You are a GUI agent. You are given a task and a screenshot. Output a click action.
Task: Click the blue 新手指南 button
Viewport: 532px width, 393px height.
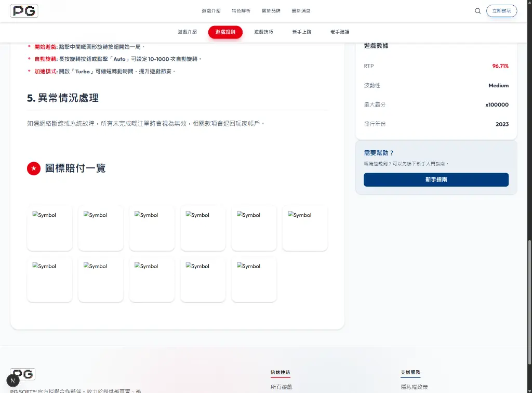click(436, 179)
